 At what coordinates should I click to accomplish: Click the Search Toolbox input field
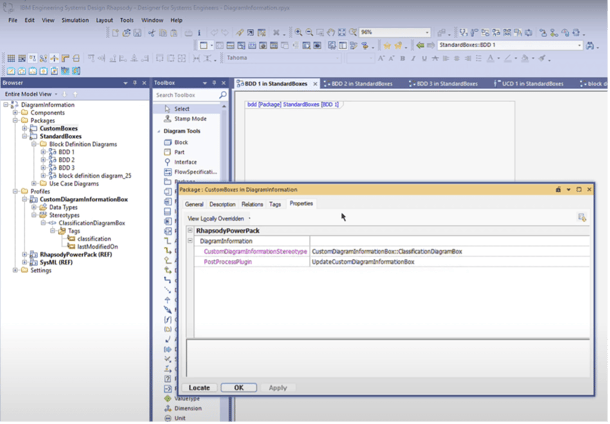click(x=186, y=95)
